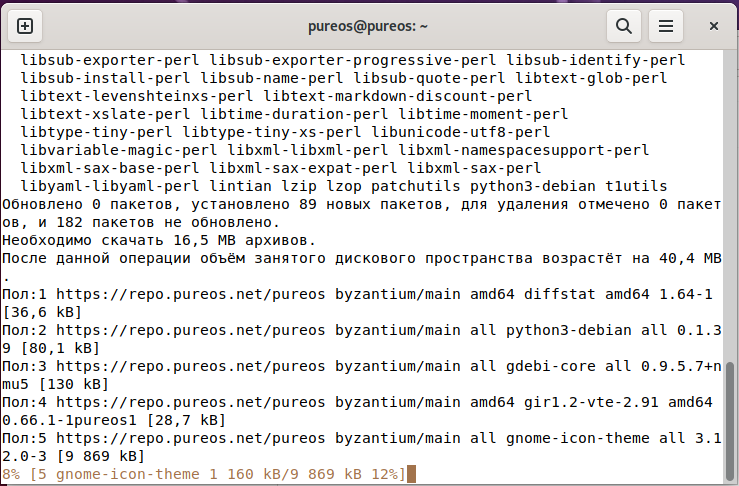Open the hamburger menu in the header bar

[665, 26]
